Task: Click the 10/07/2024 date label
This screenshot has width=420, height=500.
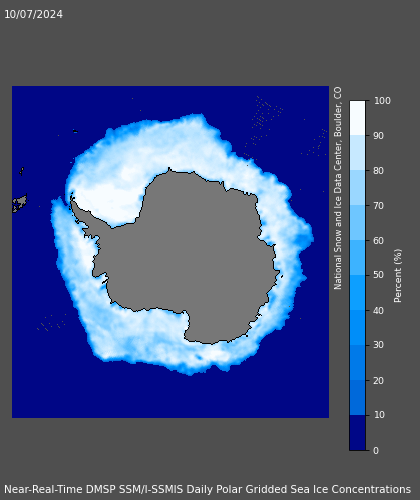Action: point(33,14)
